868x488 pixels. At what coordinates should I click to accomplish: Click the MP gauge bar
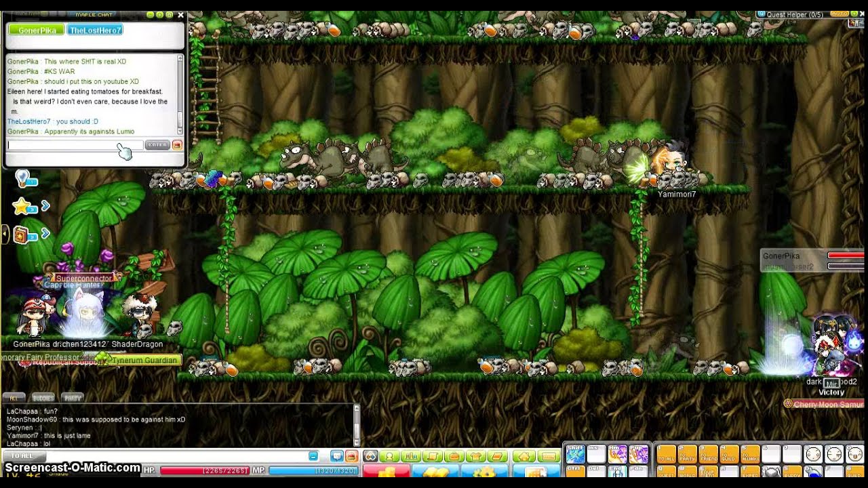313,470
